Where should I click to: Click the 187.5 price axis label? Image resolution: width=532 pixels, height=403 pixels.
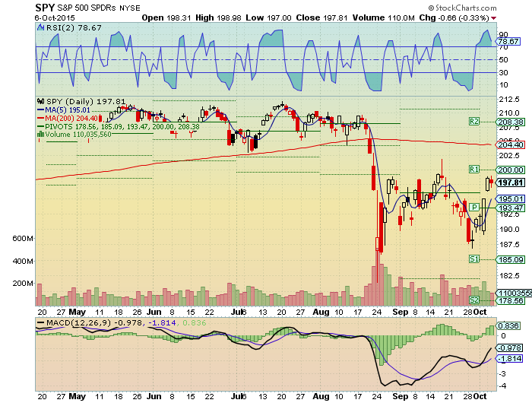pyautogui.click(x=509, y=244)
